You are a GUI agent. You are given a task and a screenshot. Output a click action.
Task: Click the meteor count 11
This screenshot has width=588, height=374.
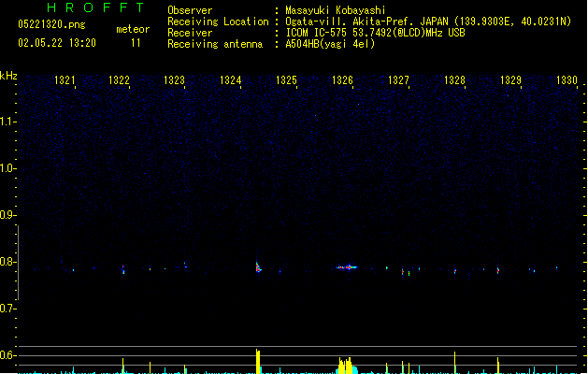136,43
